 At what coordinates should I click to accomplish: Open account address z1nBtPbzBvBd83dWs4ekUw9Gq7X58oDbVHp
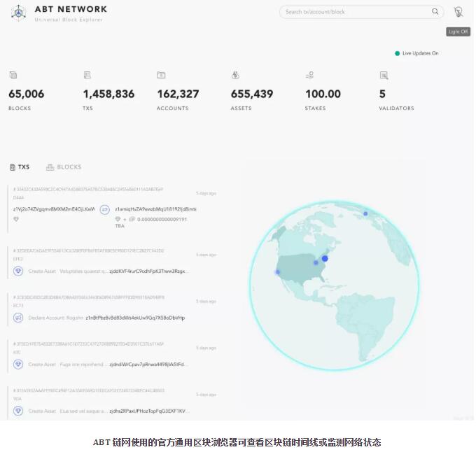click(135, 318)
